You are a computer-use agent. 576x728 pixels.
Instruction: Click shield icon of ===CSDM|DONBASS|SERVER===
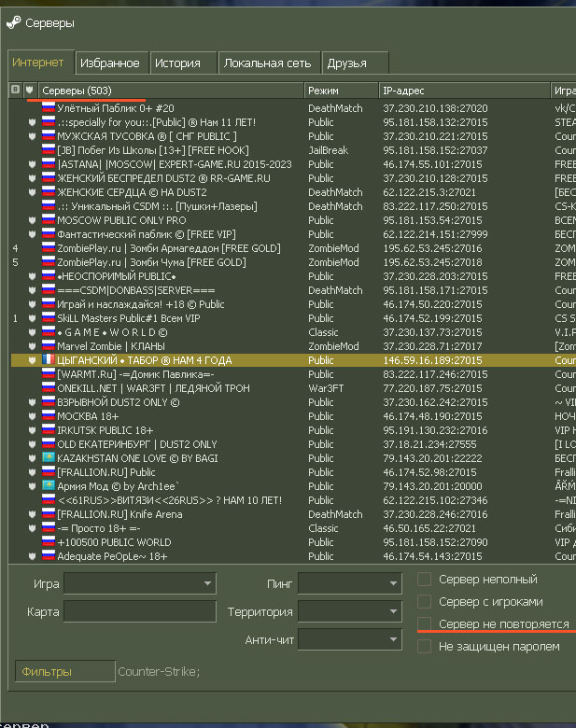click(x=32, y=290)
